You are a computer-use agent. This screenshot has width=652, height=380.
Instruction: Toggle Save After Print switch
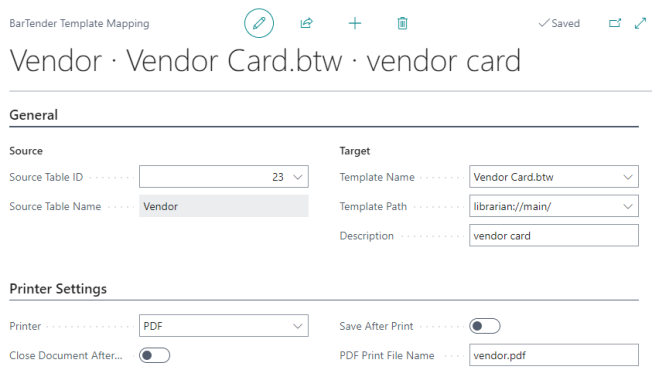[x=485, y=326]
